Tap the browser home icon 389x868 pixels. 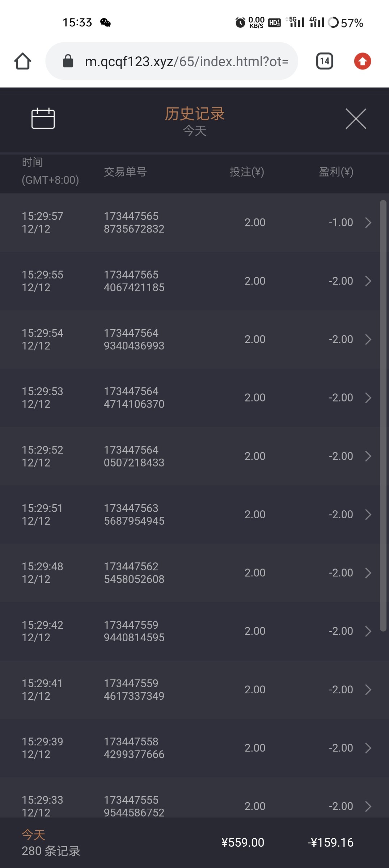pos(22,61)
